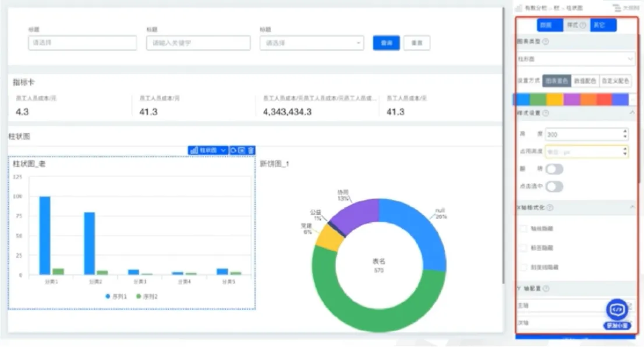Increase the 高度 value with the up arrow
The image size is (644, 347).
pos(625,132)
